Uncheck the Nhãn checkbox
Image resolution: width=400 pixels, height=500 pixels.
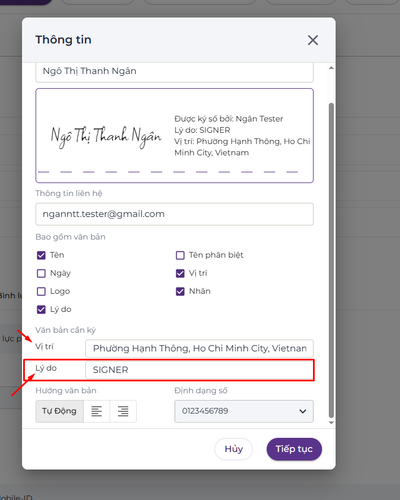point(180,291)
